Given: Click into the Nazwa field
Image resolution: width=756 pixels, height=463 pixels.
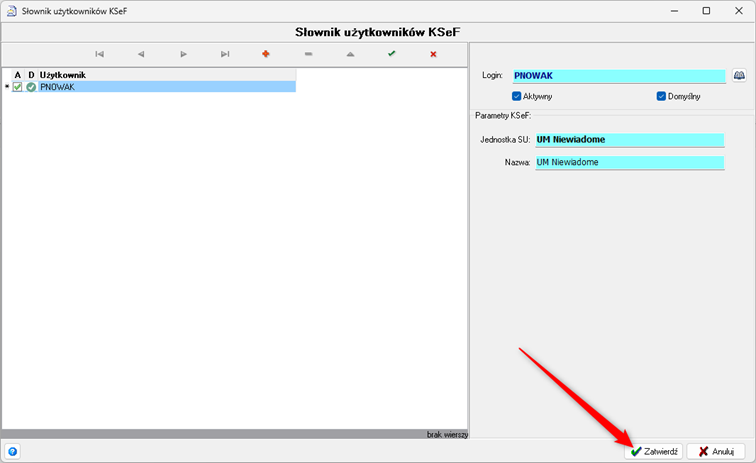Looking at the screenshot, I should point(629,162).
